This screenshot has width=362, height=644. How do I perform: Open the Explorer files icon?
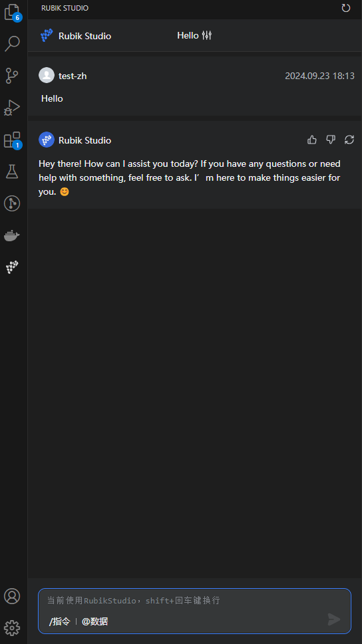[x=12, y=12]
